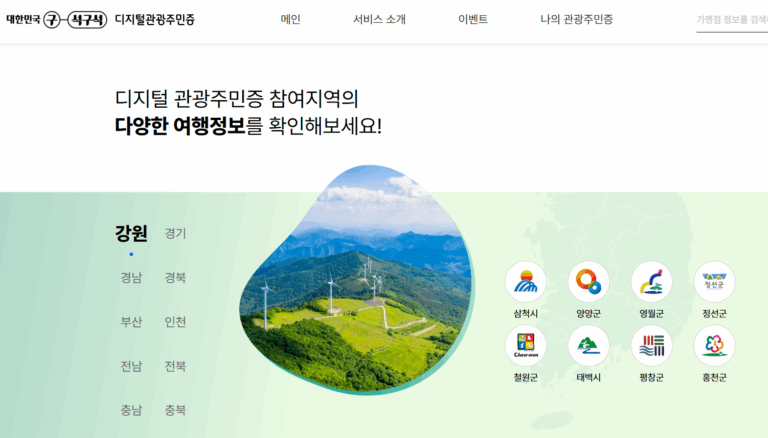Choose the 부산 region tab
768x438 pixels.
point(131,322)
